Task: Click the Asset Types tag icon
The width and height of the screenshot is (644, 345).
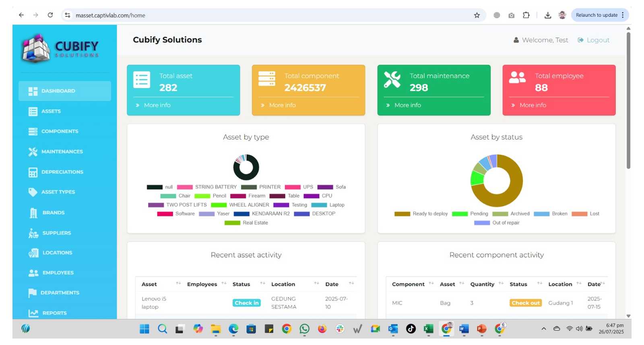Action: [x=33, y=192]
